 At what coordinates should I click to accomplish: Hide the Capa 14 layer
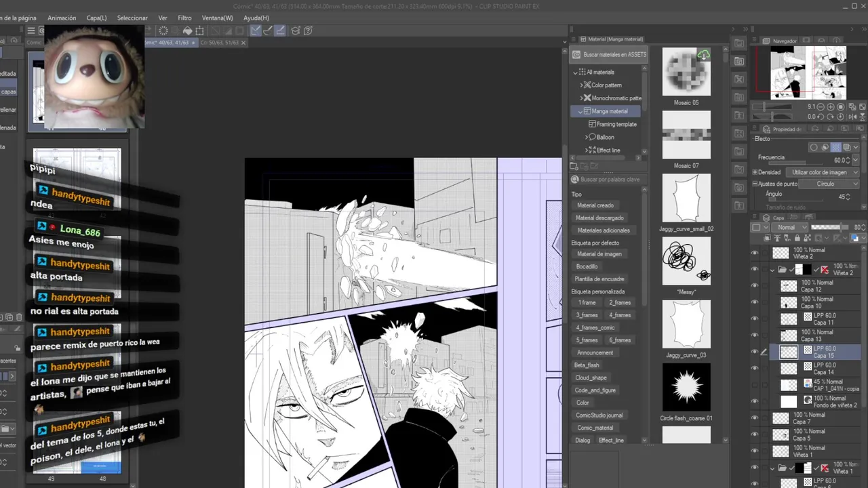point(755,368)
